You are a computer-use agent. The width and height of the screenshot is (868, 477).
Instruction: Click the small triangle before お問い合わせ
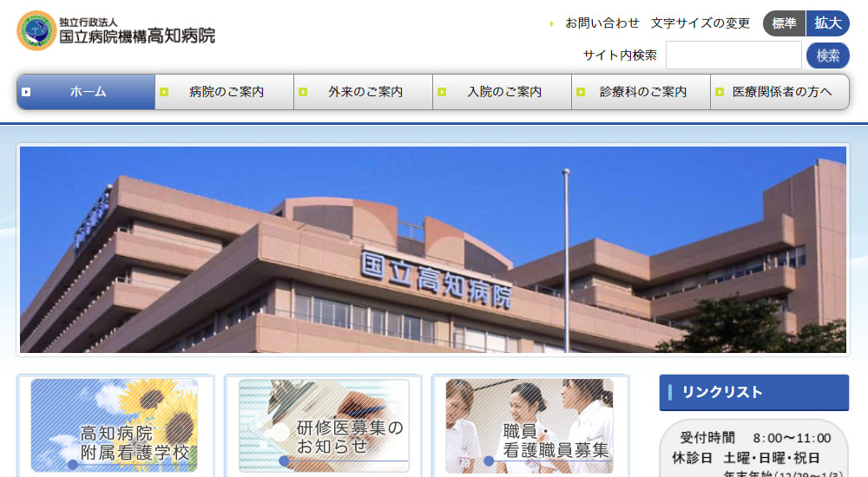(551, 23)
